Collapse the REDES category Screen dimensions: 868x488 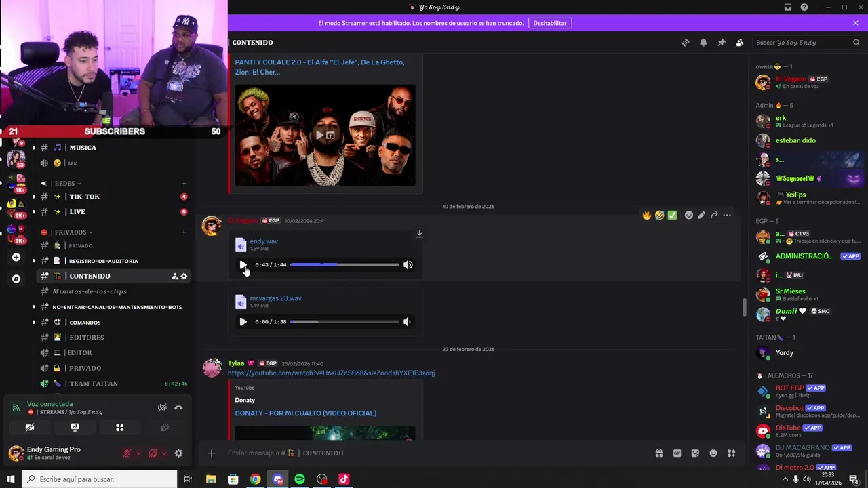tap(66, 183)
